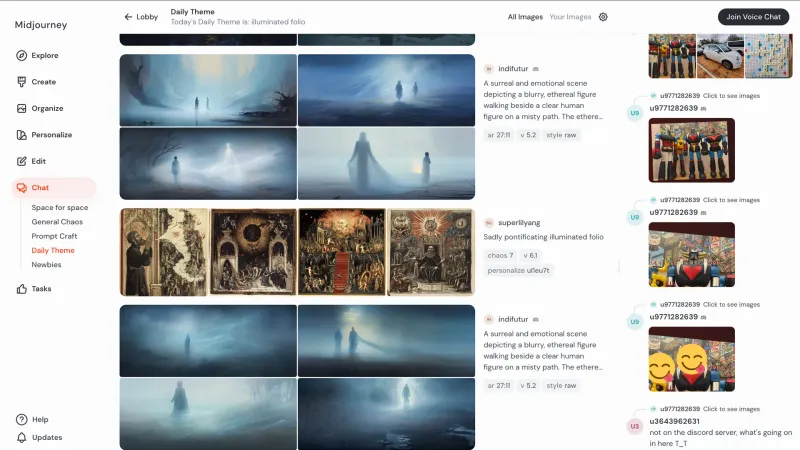The width and height of the screenshot is (800, 450).
Task: Select the All Images filter
Action: pyautogui.click(x=525, y=17)
